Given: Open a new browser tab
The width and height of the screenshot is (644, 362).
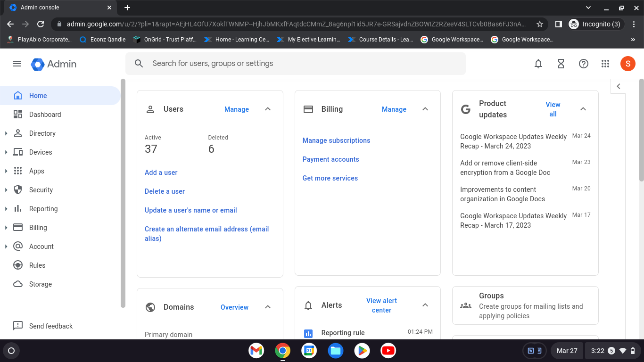Looking at the screenshot, I should pyautogui.click(x=127, y=8).
